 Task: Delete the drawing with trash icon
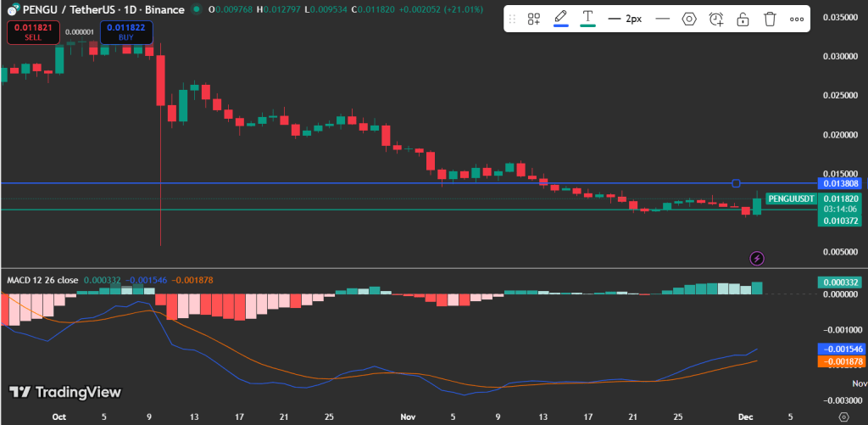pyautogui.click(x=770, y=19)
